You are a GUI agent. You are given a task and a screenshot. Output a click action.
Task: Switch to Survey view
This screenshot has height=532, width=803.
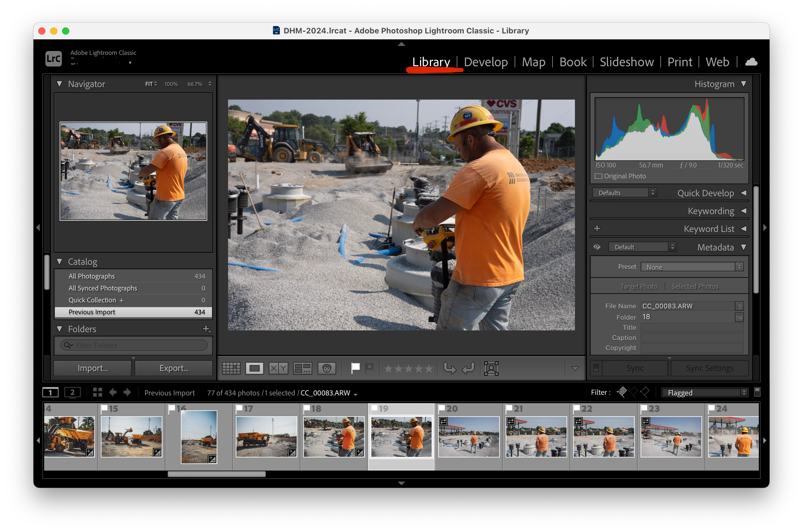[x=302, y=368]
